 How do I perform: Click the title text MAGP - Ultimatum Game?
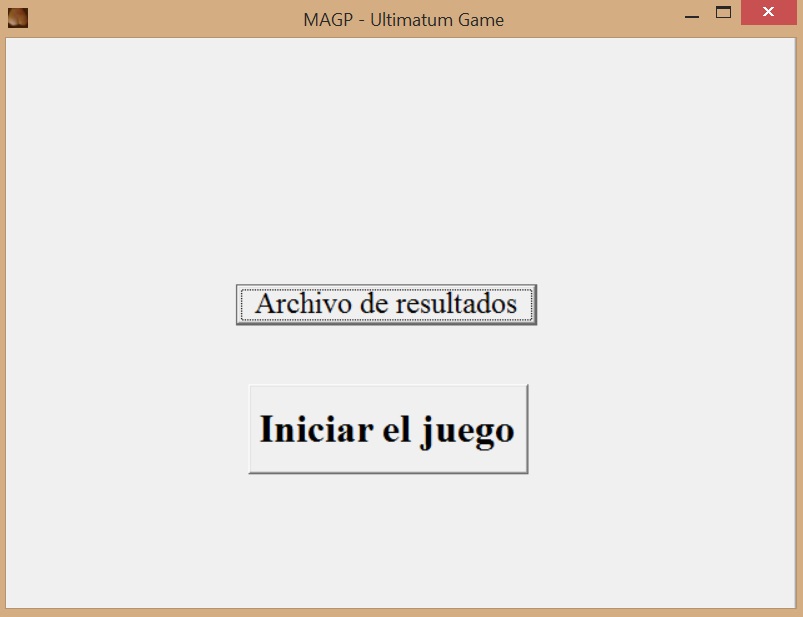point(403,19)
